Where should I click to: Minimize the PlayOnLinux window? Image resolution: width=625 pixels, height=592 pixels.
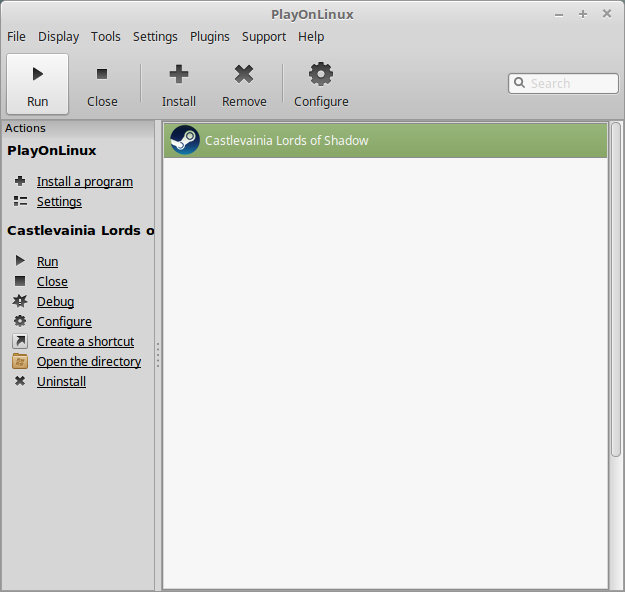(559, 15)
